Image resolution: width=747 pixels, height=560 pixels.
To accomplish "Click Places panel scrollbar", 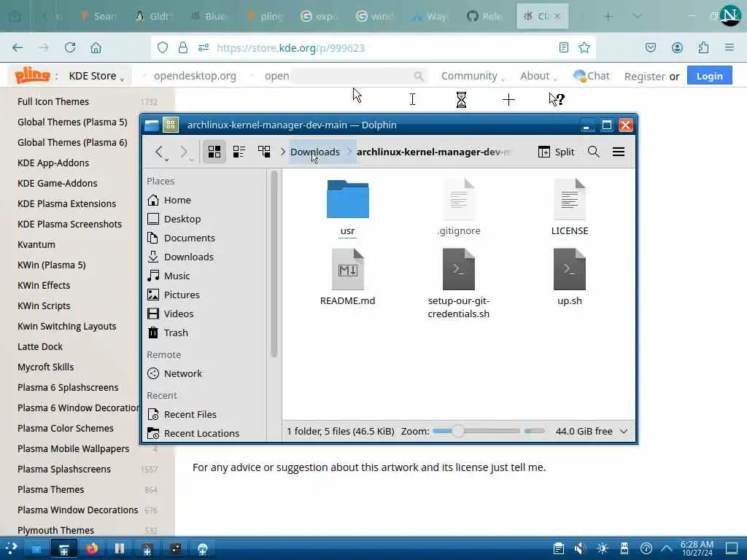I will pos(274,264).
